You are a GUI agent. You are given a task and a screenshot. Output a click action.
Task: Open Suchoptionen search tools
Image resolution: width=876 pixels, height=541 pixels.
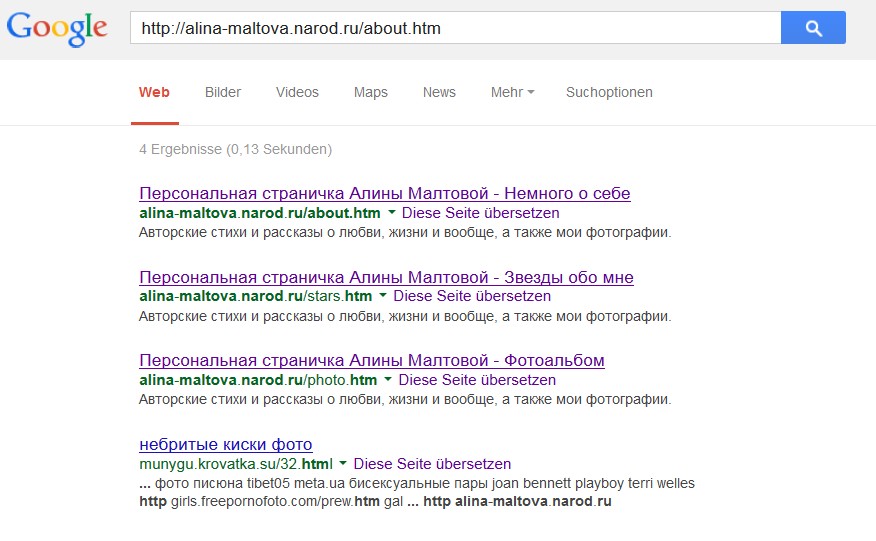609,92
